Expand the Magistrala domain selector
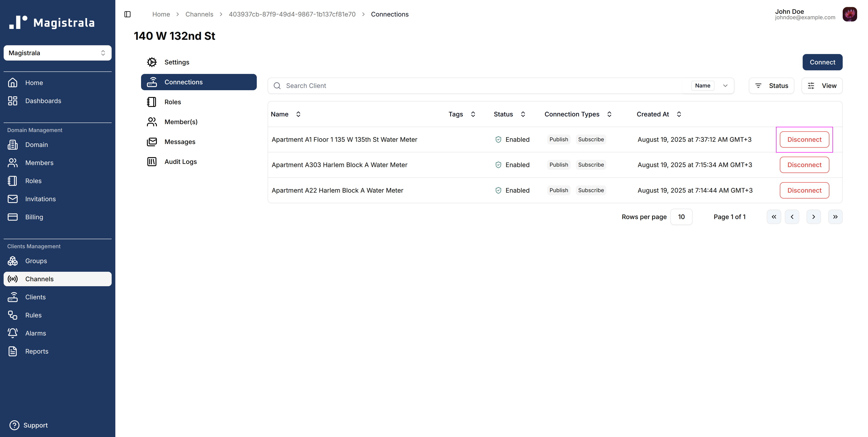 pos(57,53)
